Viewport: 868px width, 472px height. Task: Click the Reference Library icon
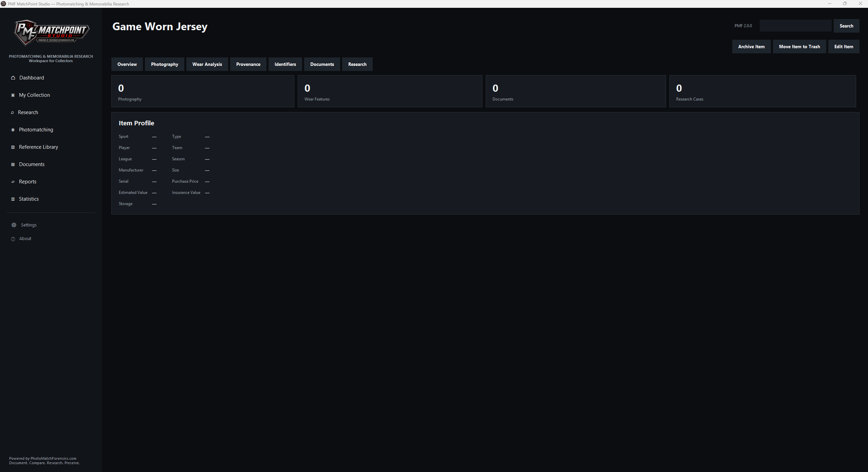pos(13,147)
